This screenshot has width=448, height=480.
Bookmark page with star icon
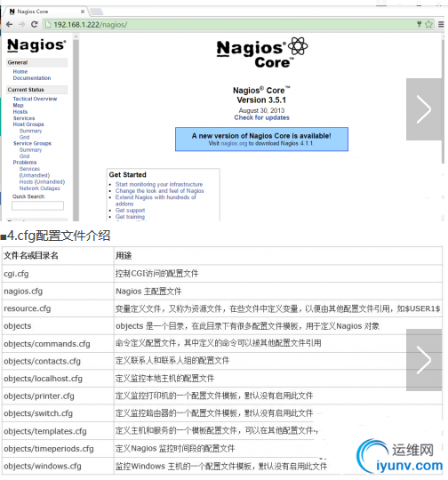click(x=429, y=24)
